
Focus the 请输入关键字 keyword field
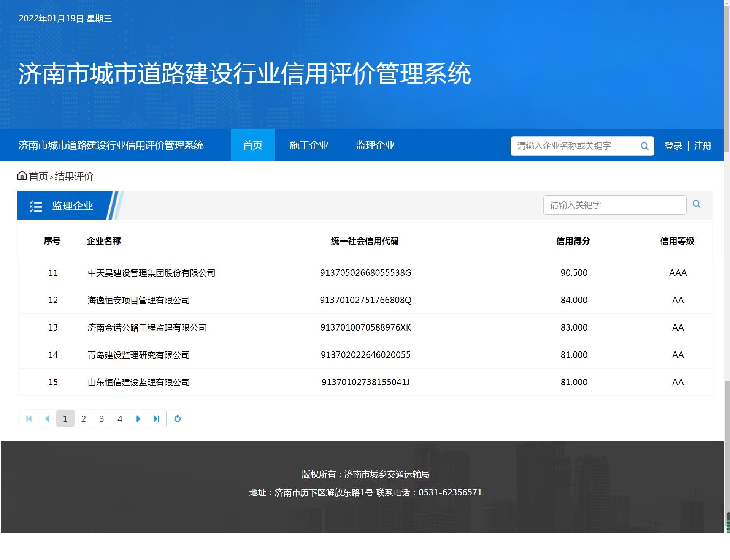pyautogui.click(x=615, y=205)
